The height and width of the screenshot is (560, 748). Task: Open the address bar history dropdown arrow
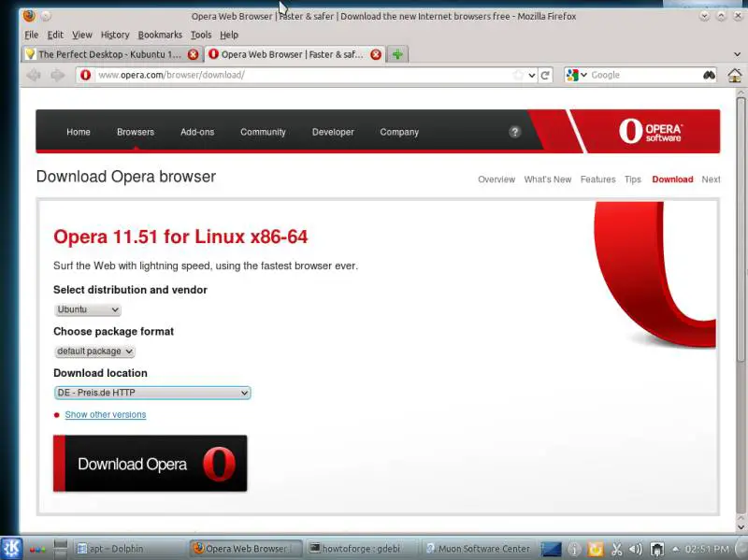tap(532, 75)
